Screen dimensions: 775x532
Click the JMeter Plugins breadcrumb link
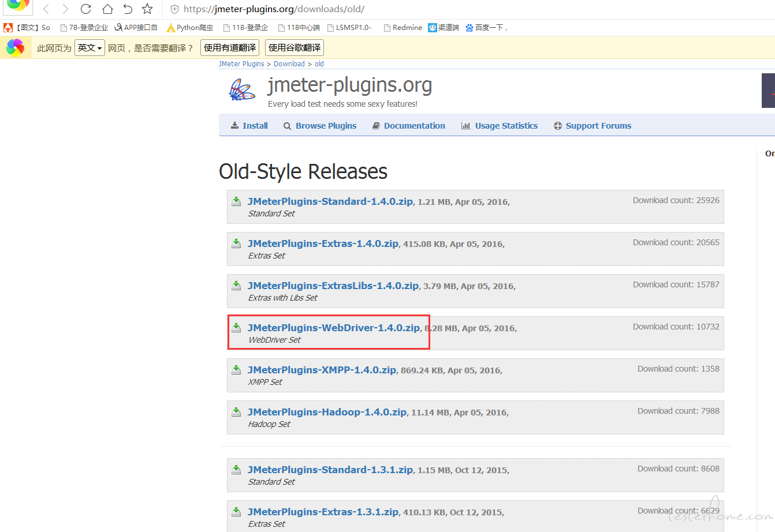pos(241,64)
